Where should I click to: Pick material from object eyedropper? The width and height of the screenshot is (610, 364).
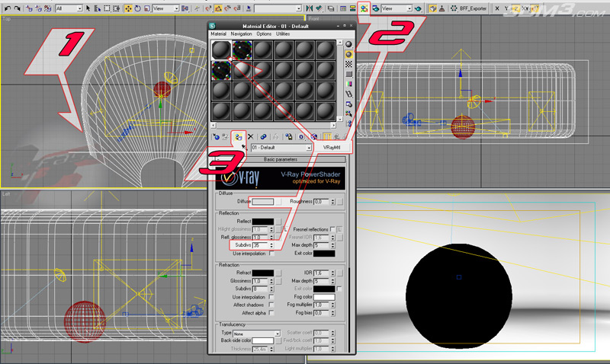(244, 147)
